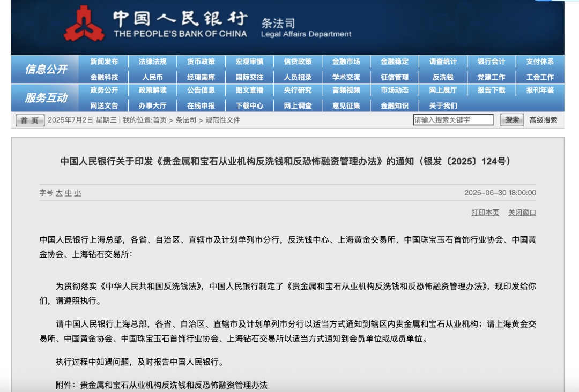Select 央行研究 menu link
The image size is (579, 392).
[x=298, y=90]
